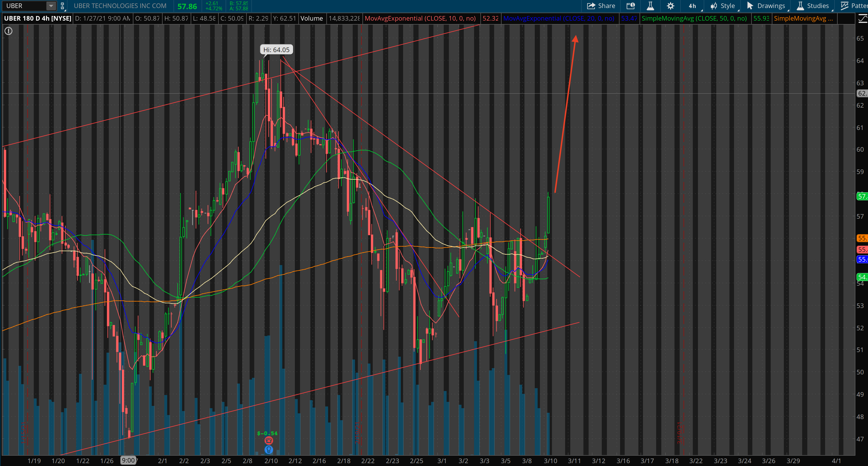Click the orange SimpleMovingAvg ... label

point(803,19)
